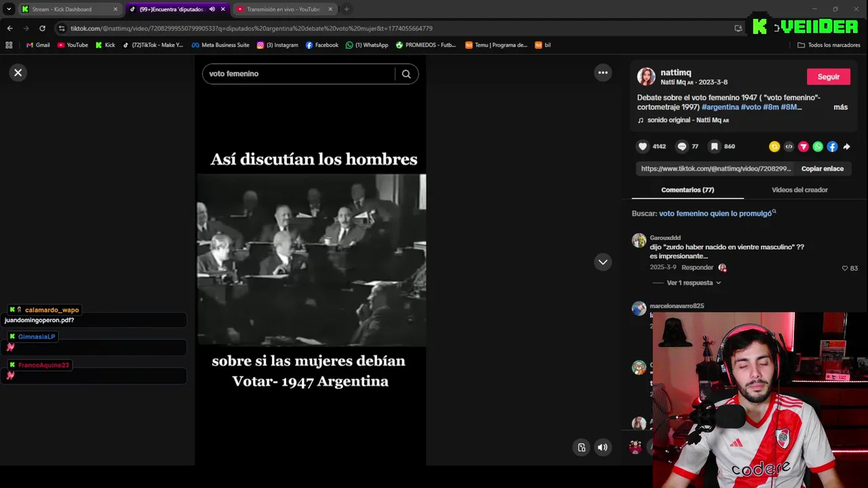Image resolution: width=868 pixels, height=488 pixels.
Task: Open the #argentina hashtag
Action: tap(720, 107)
